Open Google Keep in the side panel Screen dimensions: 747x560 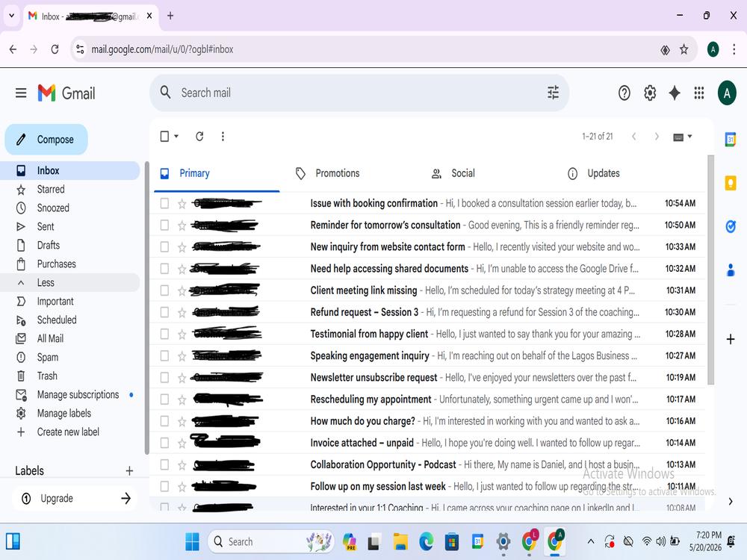[x=731, y=183]
